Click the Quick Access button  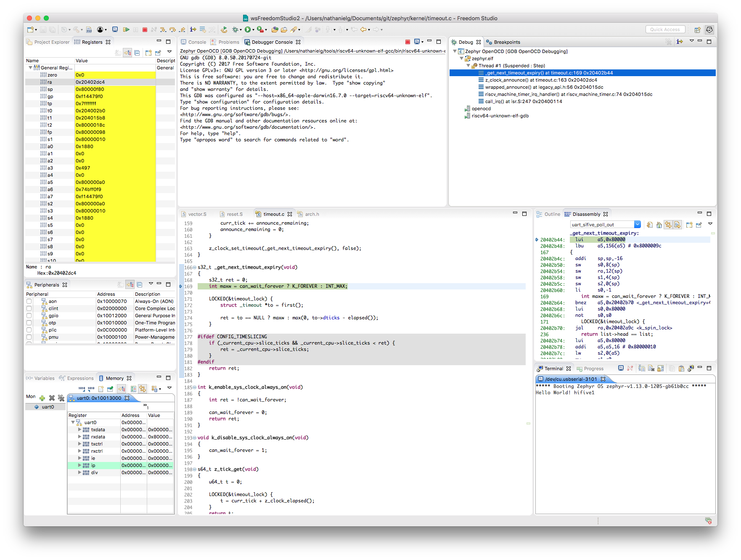pyautogui.click(x=665, y=29)
